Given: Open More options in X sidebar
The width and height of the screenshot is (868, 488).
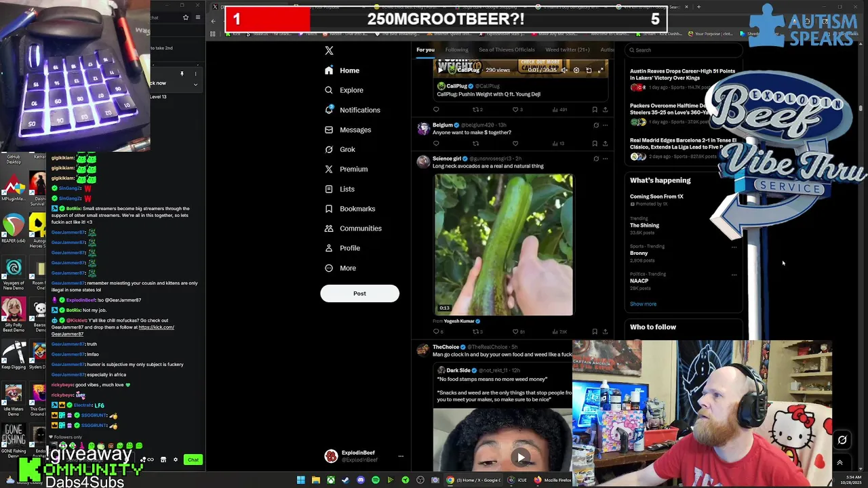Looking at the screenshot, I should 340,268.
